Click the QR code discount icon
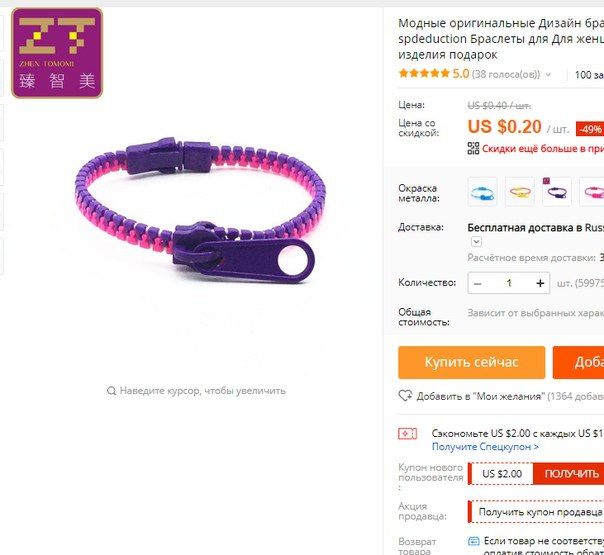Screen dimensions: 604x555 (473, 148)
